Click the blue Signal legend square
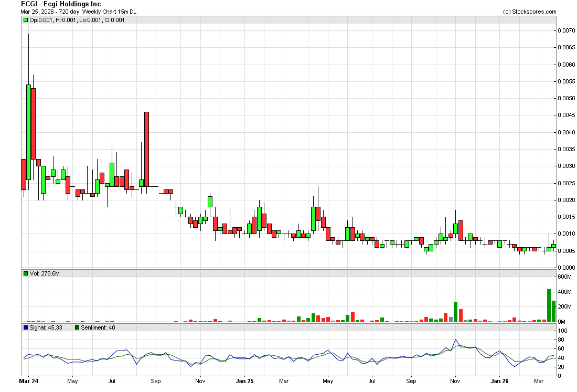Image resolution: width=577 pixels, height=392 pixels. tap(25, 327)
